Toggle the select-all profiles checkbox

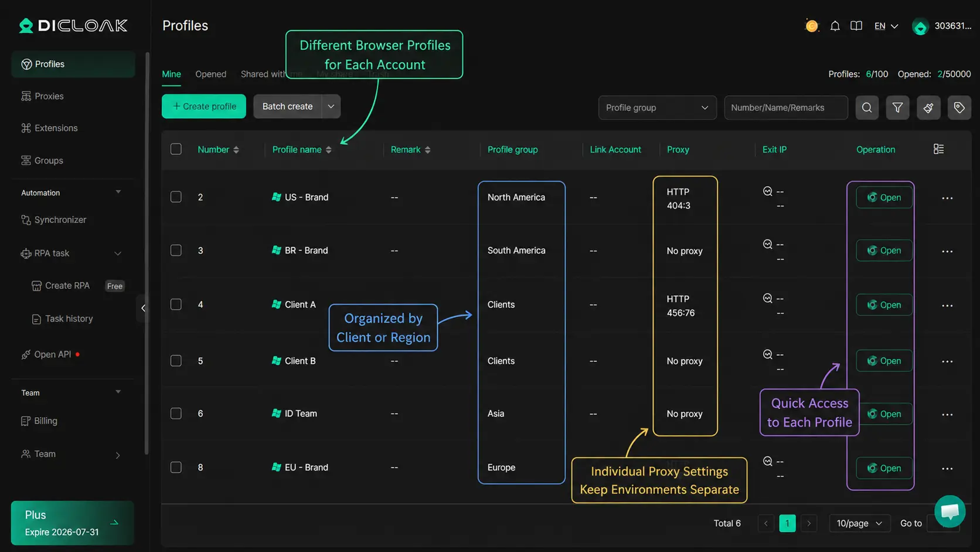(176, 149)
